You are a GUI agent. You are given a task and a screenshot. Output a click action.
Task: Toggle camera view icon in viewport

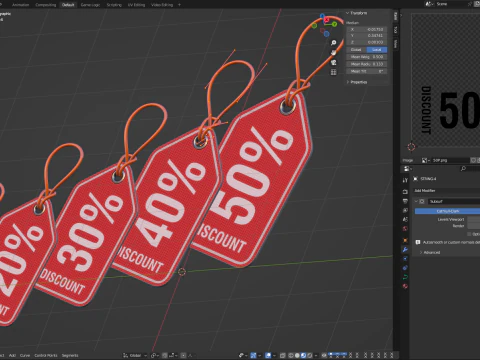(333, 62)
